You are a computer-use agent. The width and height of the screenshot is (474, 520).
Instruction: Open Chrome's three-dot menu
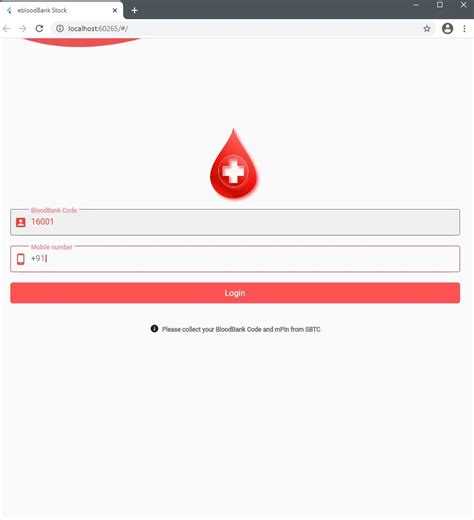tap(464, 29)
